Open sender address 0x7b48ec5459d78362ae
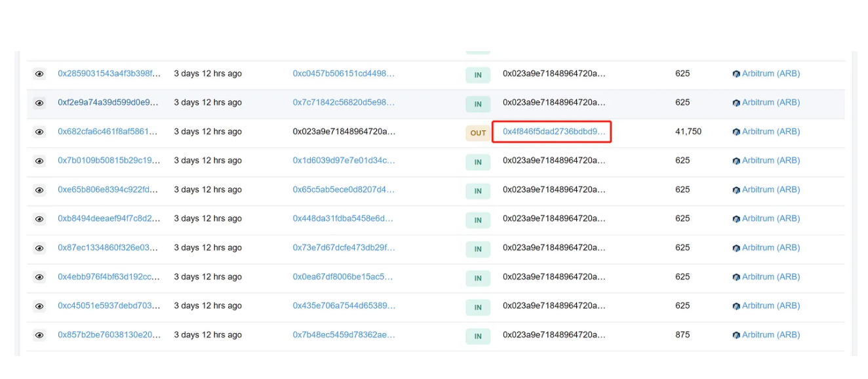 click(344, 334)
